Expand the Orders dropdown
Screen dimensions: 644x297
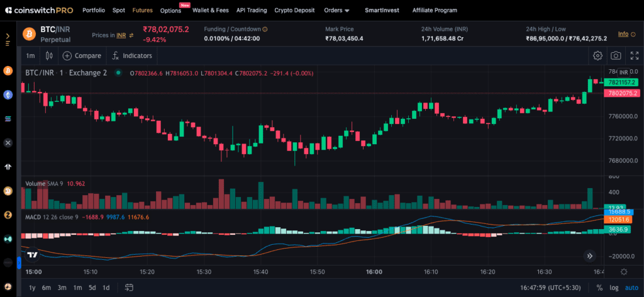pyautogui.click(x=336, y=10)
